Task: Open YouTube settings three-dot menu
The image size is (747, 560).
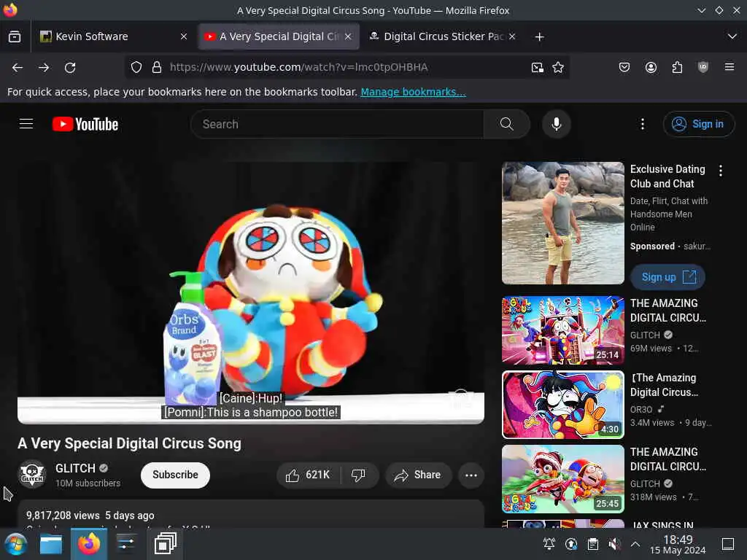Action: click(x=642, y=124)
